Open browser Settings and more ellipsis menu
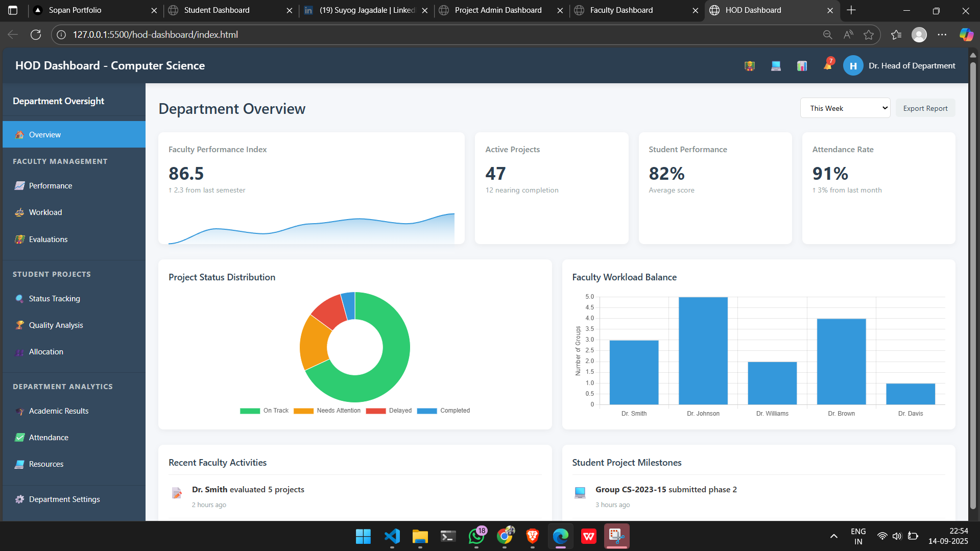980x551 pixels. [942, 35]
